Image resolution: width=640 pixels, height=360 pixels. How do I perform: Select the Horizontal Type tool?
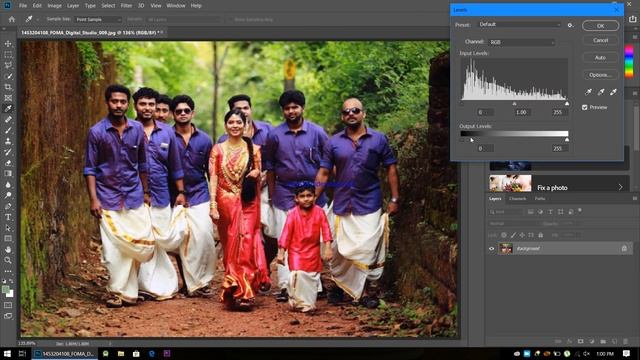point(8,217)
